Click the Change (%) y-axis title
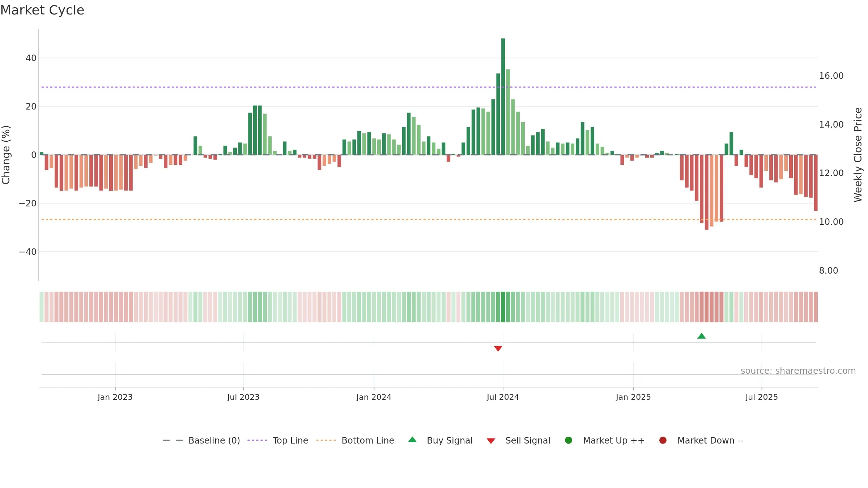The image size is (868, 488). 6,155
